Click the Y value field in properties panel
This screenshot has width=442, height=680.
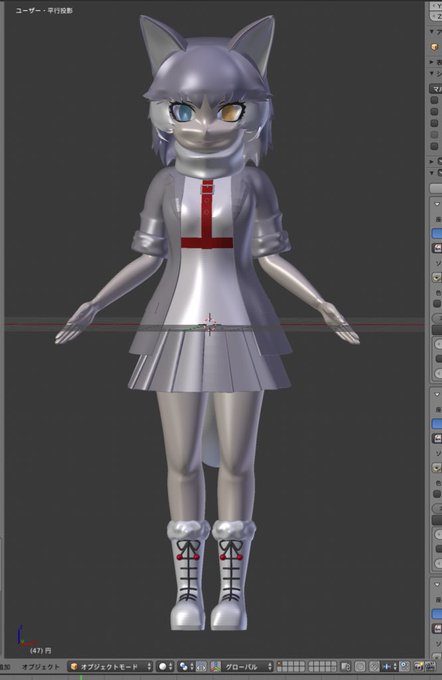tap(436, 6)
